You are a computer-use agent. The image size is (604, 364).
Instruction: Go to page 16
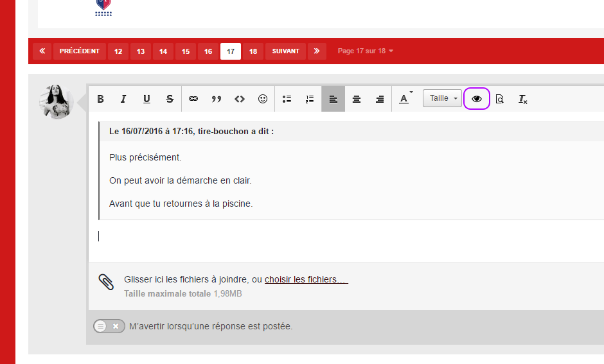tap(208, 51)
